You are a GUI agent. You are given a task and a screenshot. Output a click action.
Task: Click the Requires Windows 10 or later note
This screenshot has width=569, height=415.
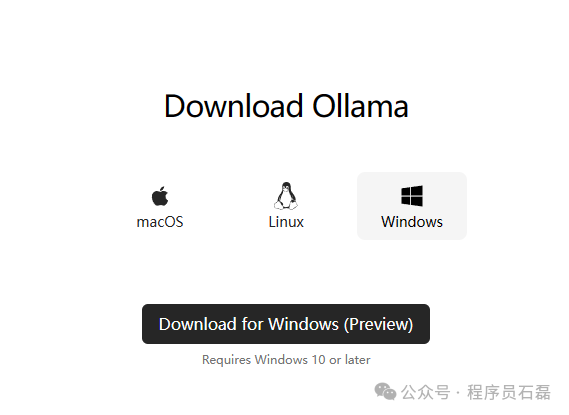(286, 360)
